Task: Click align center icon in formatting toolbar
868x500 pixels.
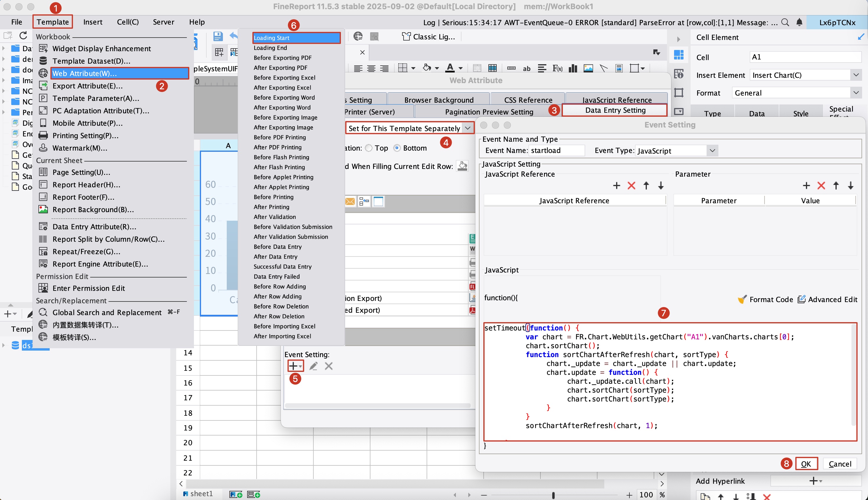Action: pyautogui.click(x=371, y=68)
